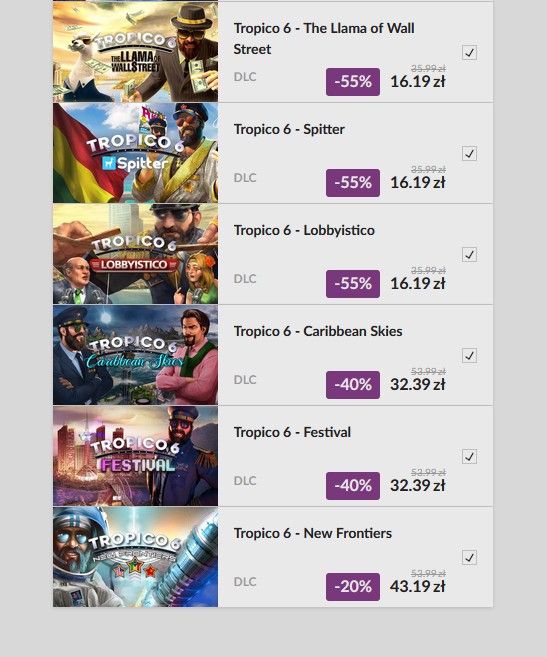Viewport: 547px width, 657px height.
Task: Click the -20% discount badge for New Frontiers
Action: click(353, 587)
